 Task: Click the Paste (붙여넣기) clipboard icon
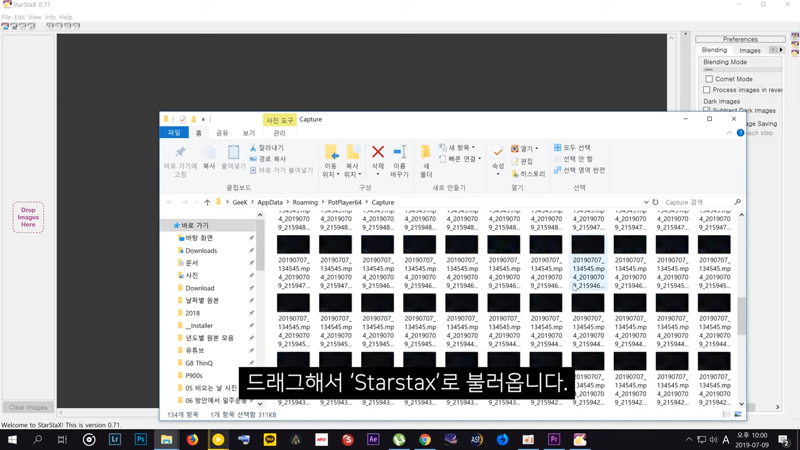coord(233,153)
